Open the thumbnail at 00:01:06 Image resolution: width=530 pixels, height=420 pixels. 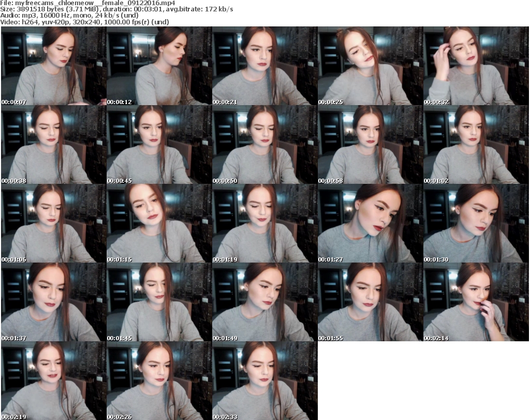(x=54, y=224)
